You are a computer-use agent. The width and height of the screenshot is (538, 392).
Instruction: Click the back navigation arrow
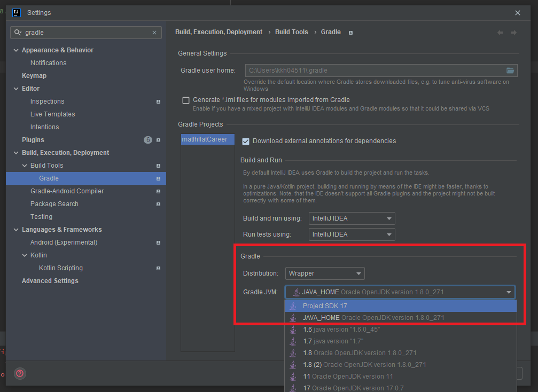pyautogui.click(x=500, y=32)
